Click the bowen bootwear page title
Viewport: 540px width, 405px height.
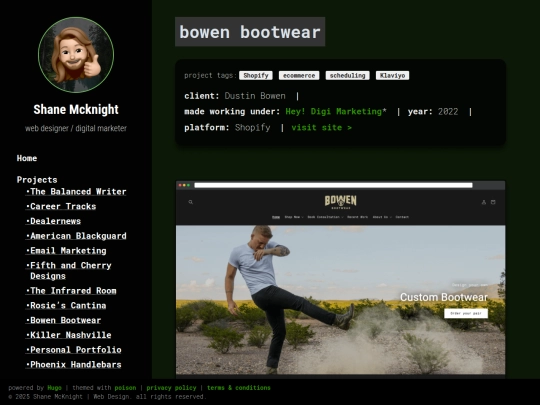click(250, 32)
